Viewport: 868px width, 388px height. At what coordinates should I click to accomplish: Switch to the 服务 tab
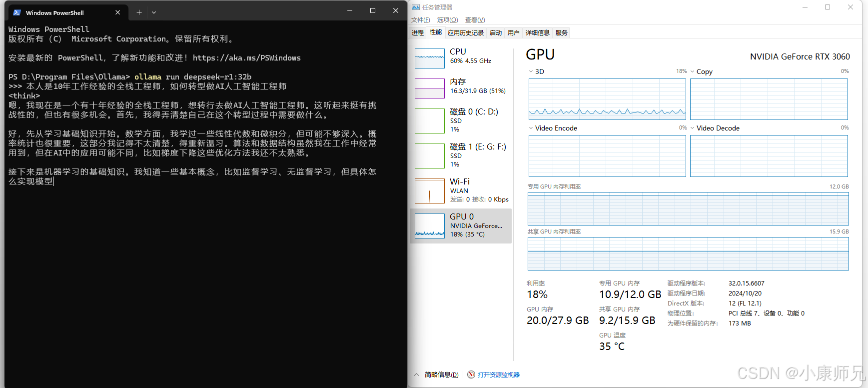point(561,32)
